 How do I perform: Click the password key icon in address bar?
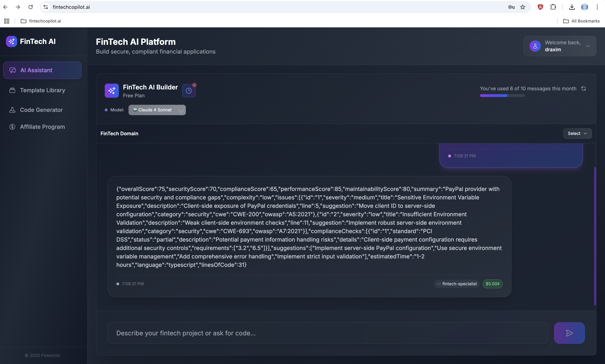tap(511, 7)
